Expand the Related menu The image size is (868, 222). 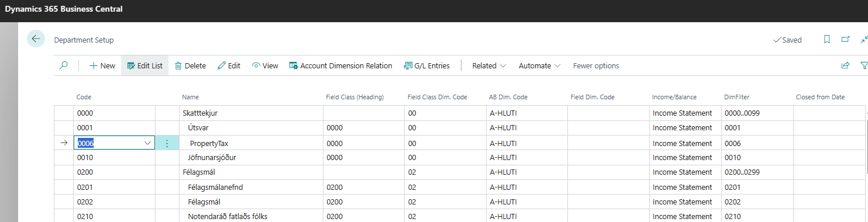tap(489, 65)
